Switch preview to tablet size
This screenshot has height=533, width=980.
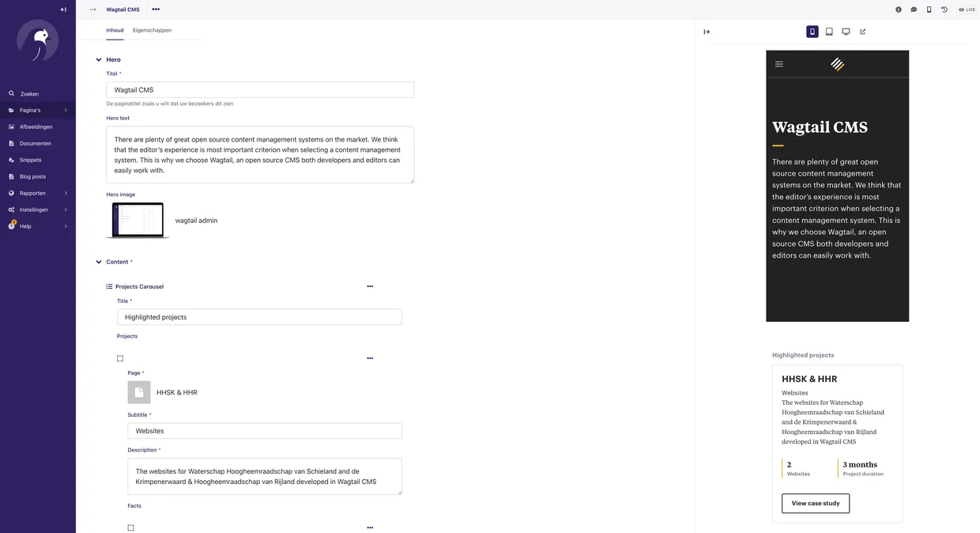coord(828,31)
